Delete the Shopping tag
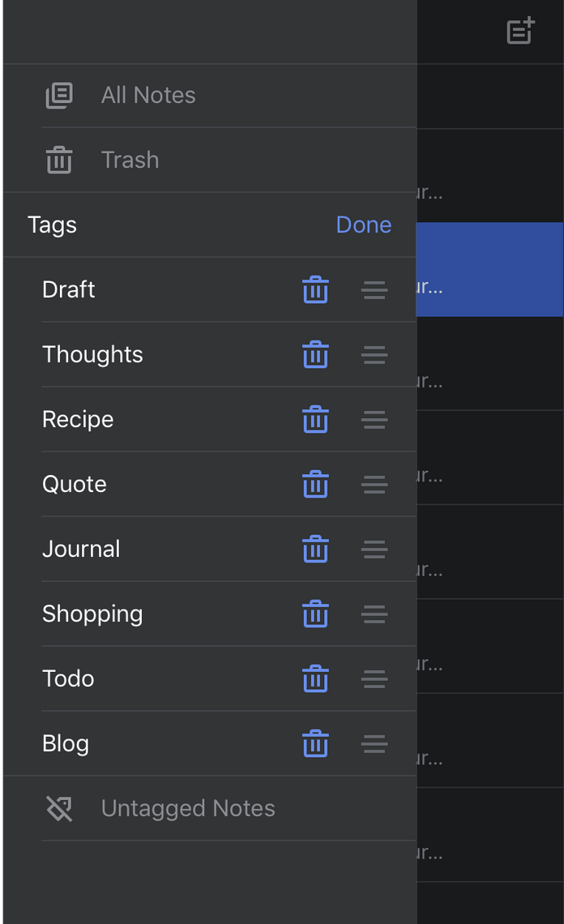 [x=315, y=614]
